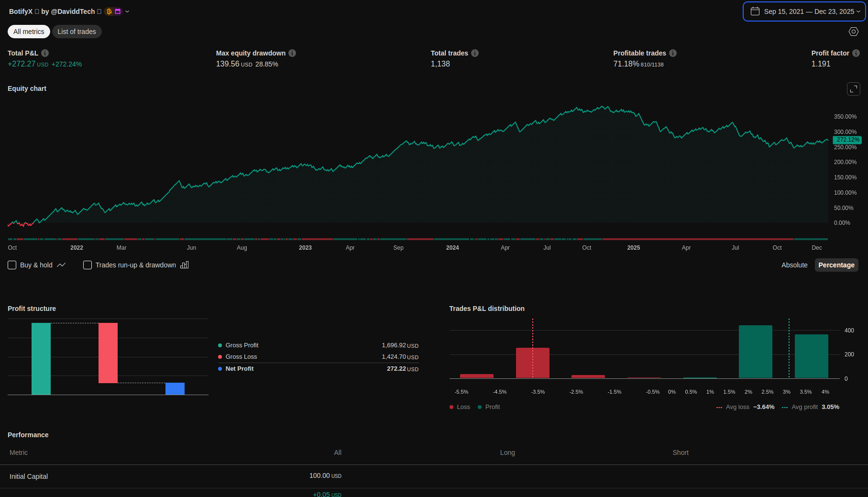Screen dimensions: 868x497
Task: Expand the strategy name chevron
Action: 127,11
